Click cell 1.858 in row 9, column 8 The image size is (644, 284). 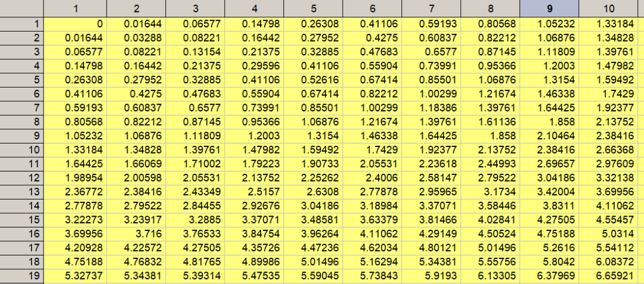490,136
